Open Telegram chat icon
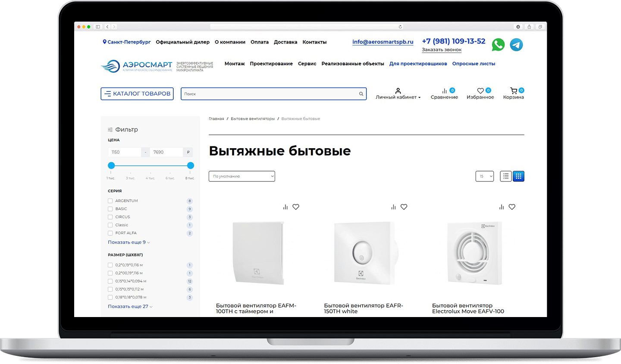This screenshot has height=364, width=621. (516, 45)
